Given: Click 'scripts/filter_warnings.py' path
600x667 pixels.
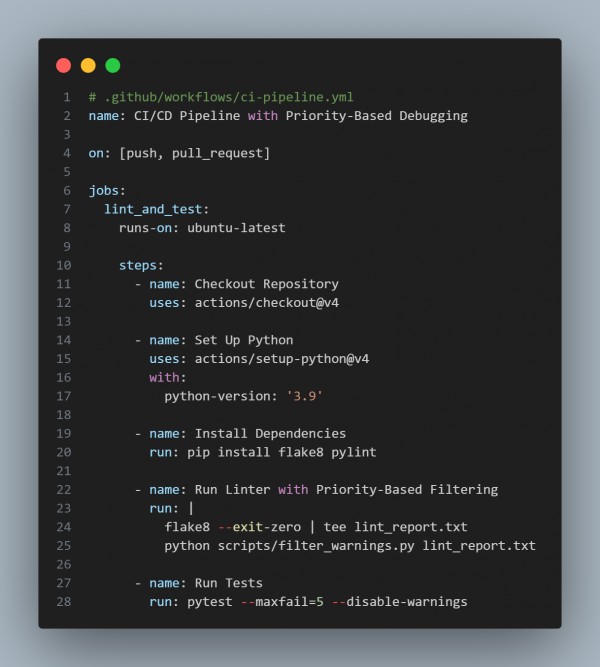Looking at the screenshot, I should (316, 546).
